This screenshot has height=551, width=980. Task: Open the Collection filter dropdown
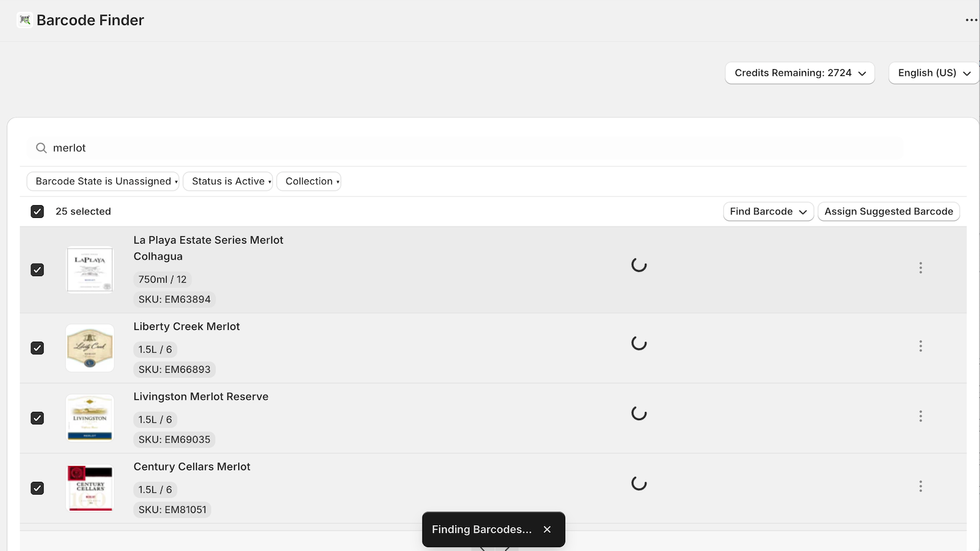click(309, 181)
